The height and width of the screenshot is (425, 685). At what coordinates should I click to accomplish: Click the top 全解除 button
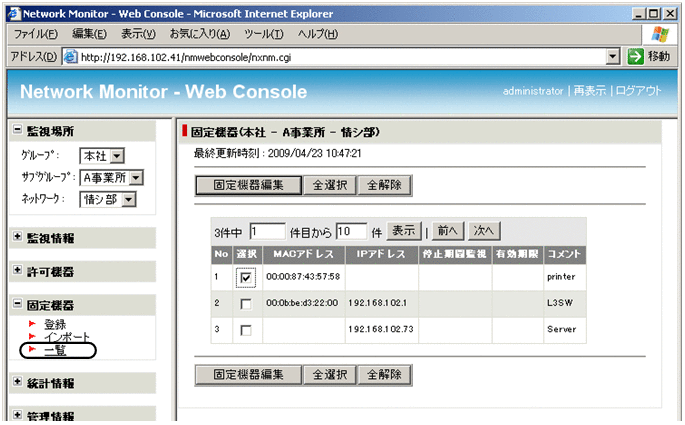point(384,185)
